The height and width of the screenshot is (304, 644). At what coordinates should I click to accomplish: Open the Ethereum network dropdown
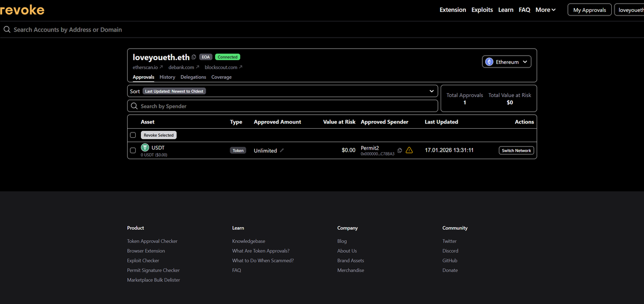(x=507, y=62)
